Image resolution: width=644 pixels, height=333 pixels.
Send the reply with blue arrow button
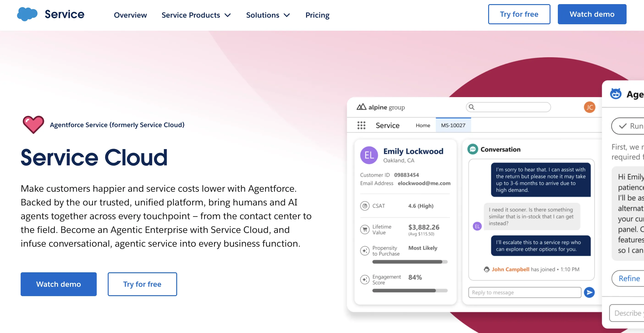coord(589,292)
